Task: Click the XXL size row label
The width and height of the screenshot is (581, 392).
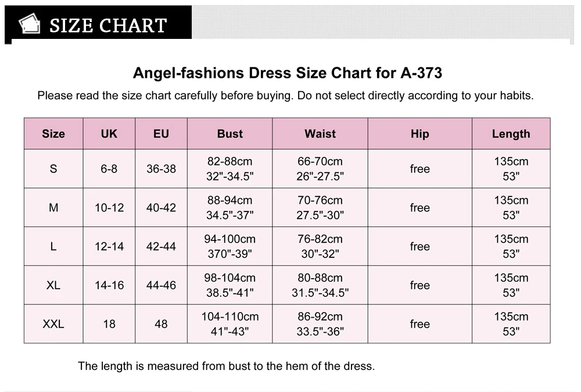Action: tap(53, 324)
